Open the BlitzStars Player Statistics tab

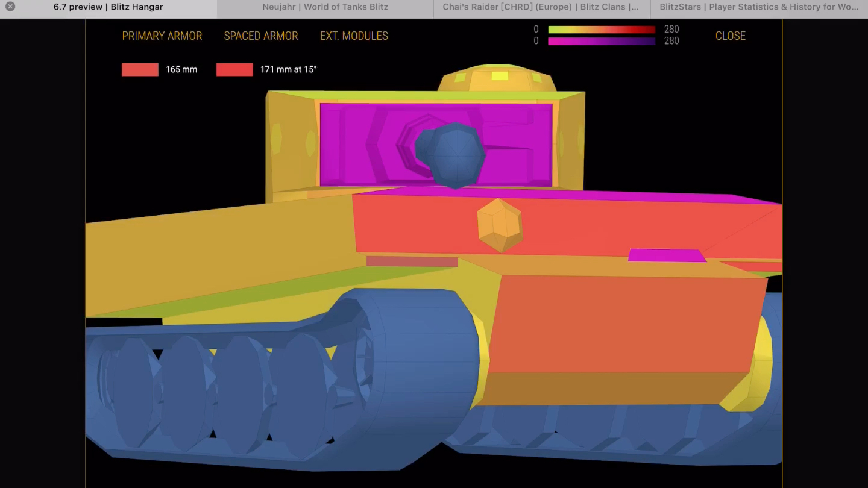(x=759, y=8)
